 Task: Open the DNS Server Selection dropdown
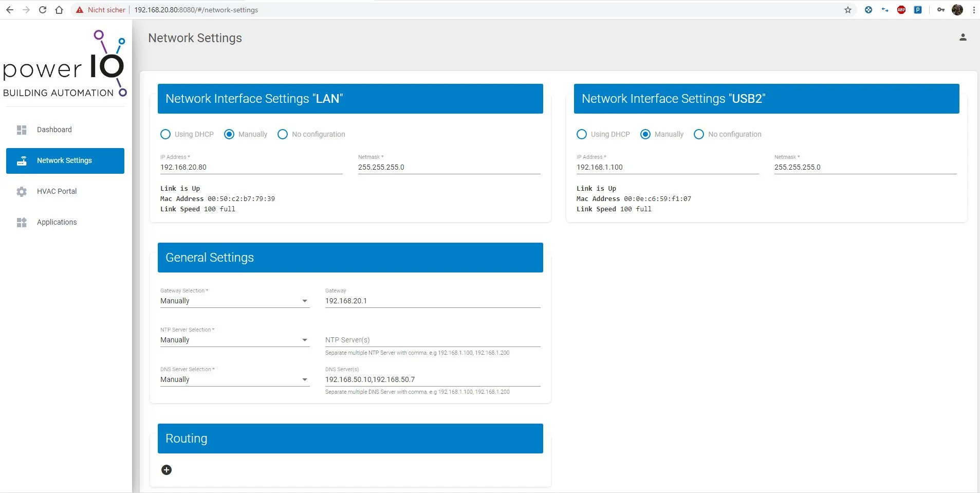click(x=234, y=380)
